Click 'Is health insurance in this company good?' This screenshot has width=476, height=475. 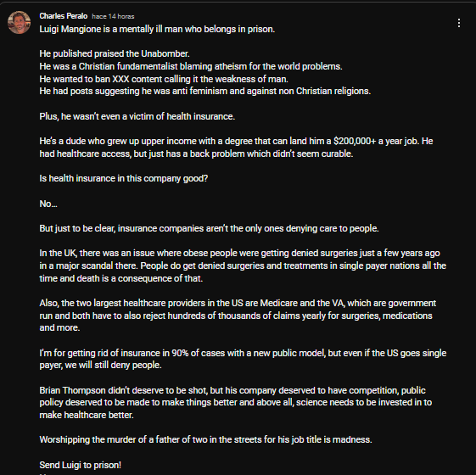pyautogui.click(x=124, y=178)
